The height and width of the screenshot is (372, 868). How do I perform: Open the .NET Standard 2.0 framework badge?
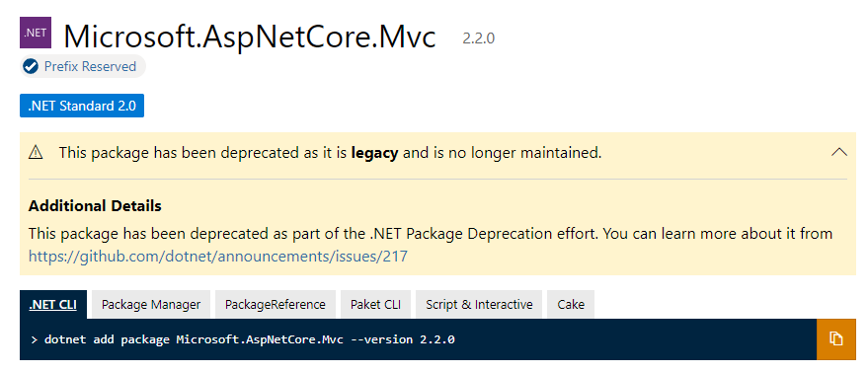[82, 106]
